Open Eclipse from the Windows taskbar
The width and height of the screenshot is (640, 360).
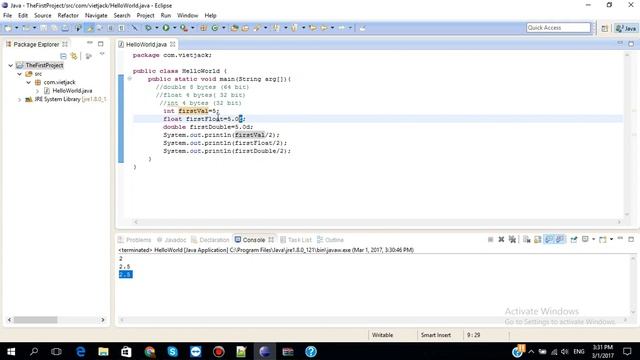pos(264,351)
